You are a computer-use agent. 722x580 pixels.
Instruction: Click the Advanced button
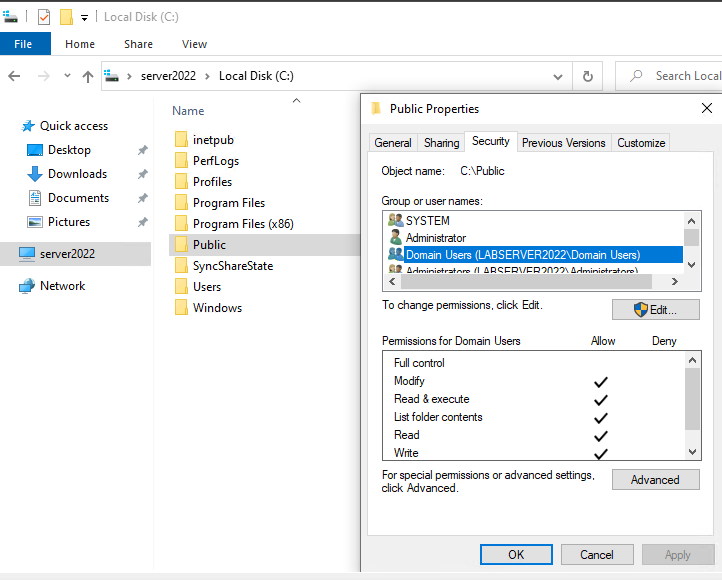655,480
